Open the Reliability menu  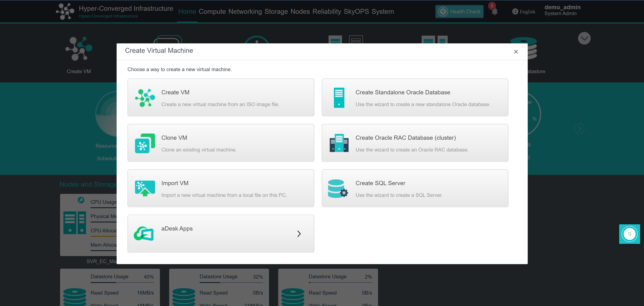point(327,12)
